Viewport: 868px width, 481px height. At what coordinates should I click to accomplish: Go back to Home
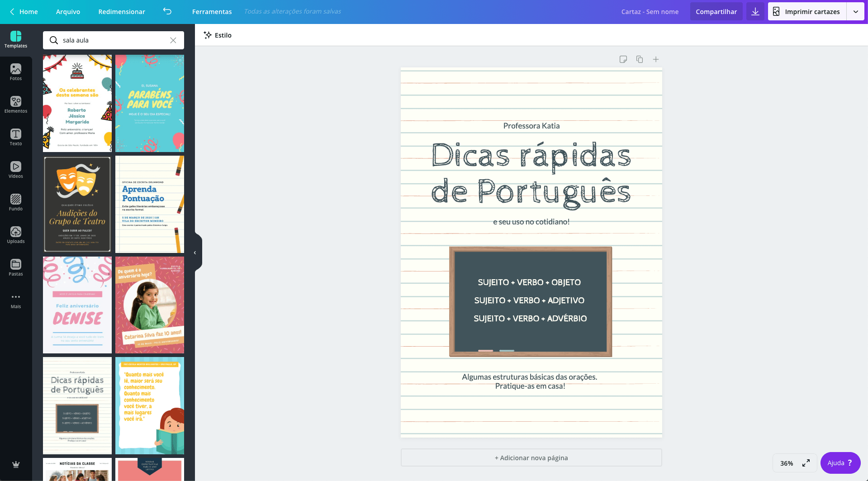click(x=24, y=12)
